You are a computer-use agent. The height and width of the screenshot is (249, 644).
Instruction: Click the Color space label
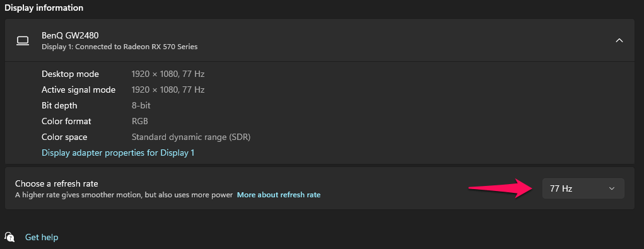tap(64, 137)
